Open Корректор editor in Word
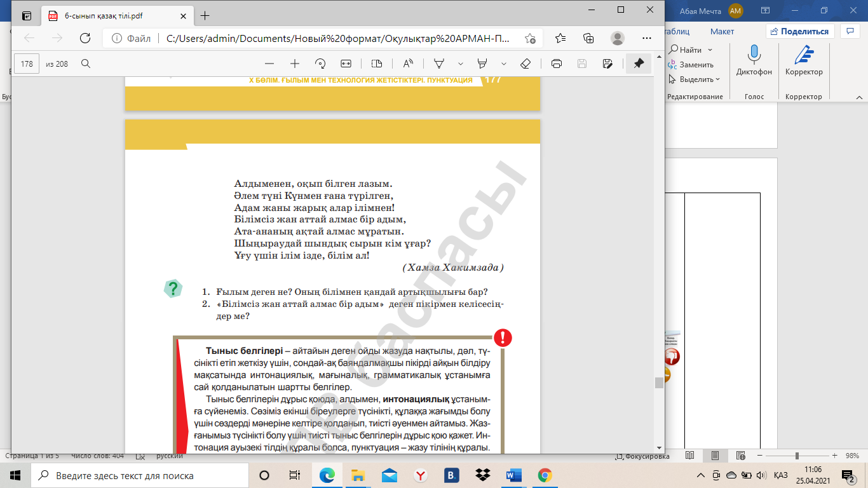 (x=804, y=61)
